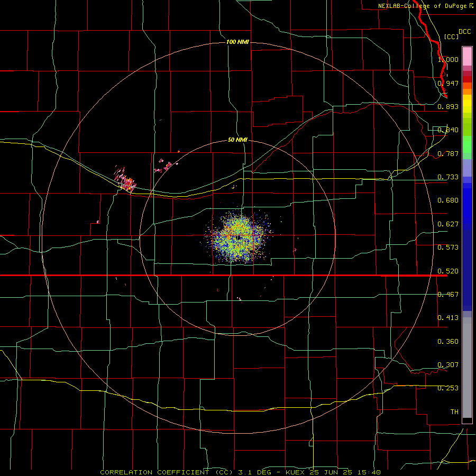476x476 pixels.
Task: Click the 50 NMI range ring label
Action: [237, 140]
